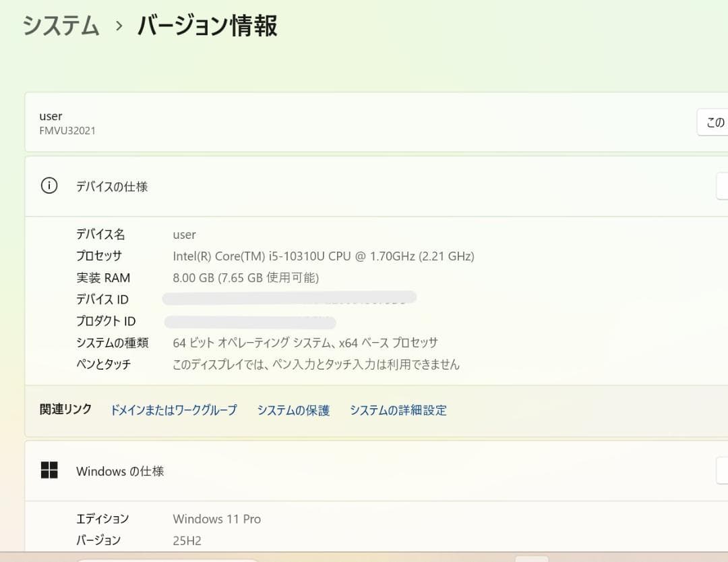
Task: Click the Intel Core i5-10310U processor value
Action: click(x=323, y=256)
